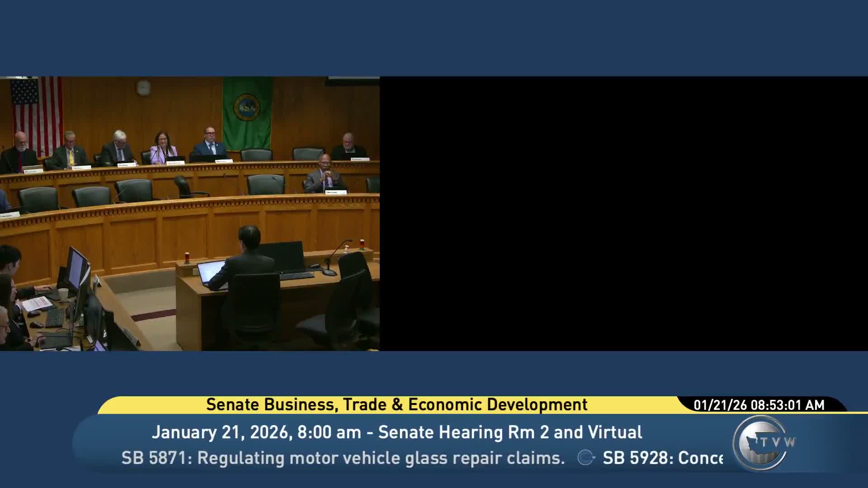868x488 pixels.
Task: Click the 01/21/26 08:53:01 AM timestamp
Action: tap(759, 405)
